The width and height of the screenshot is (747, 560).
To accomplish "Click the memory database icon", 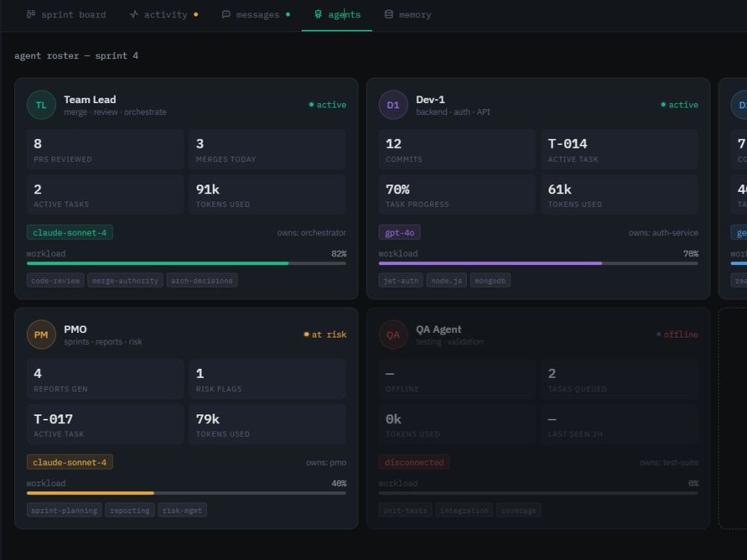I will [x=388, y=15].
